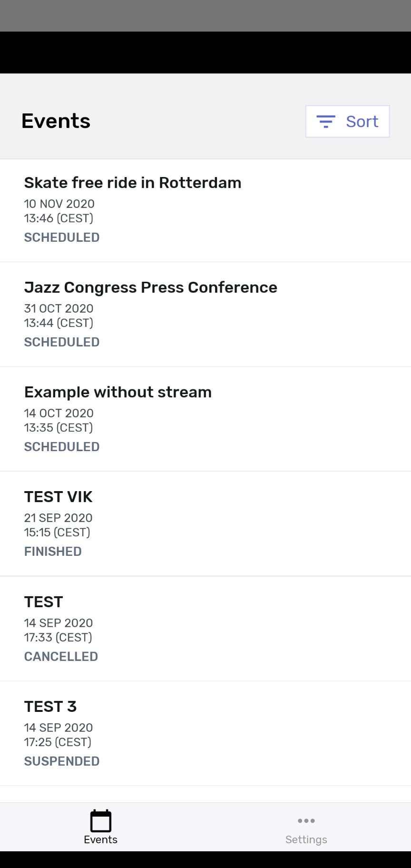
Task: Open the TEST VIK event
Action: pyautogui.click(x=58, y=497)
